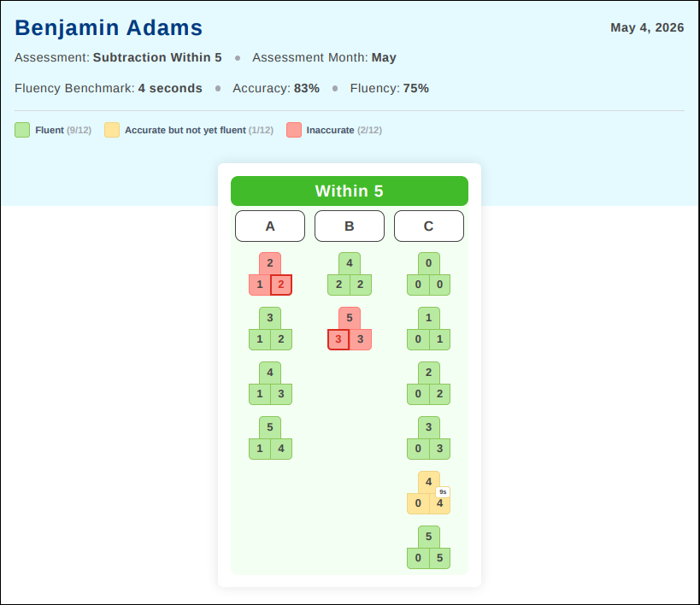Click the Within 5 green banner
700x605 pixels.
pos(350,191)
